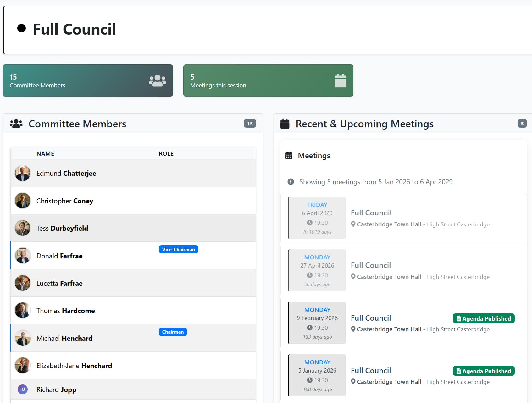The height and width of the screenshot is (403, 532).
Task: Click the 15 count badge in Committee Members header
Action: [x=250, y=124]
